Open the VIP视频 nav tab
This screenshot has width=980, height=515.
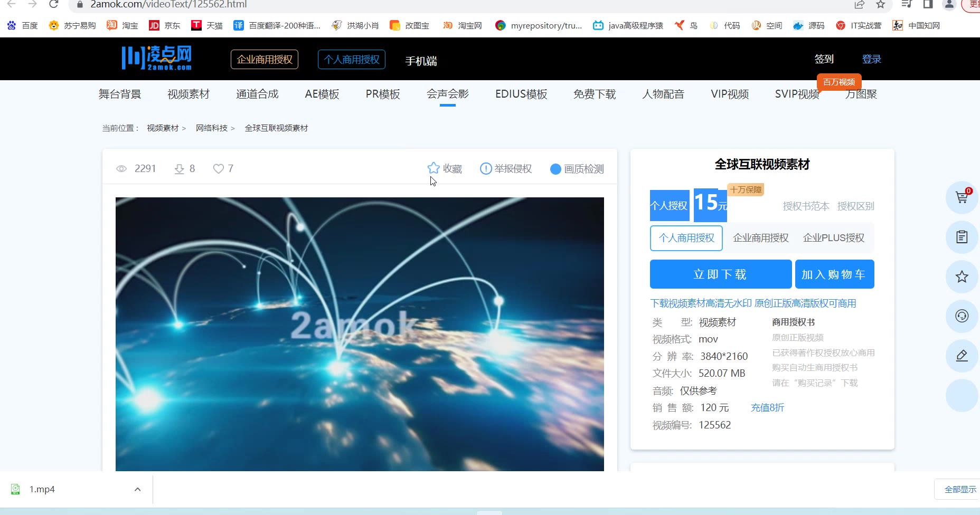pos(730,94)
